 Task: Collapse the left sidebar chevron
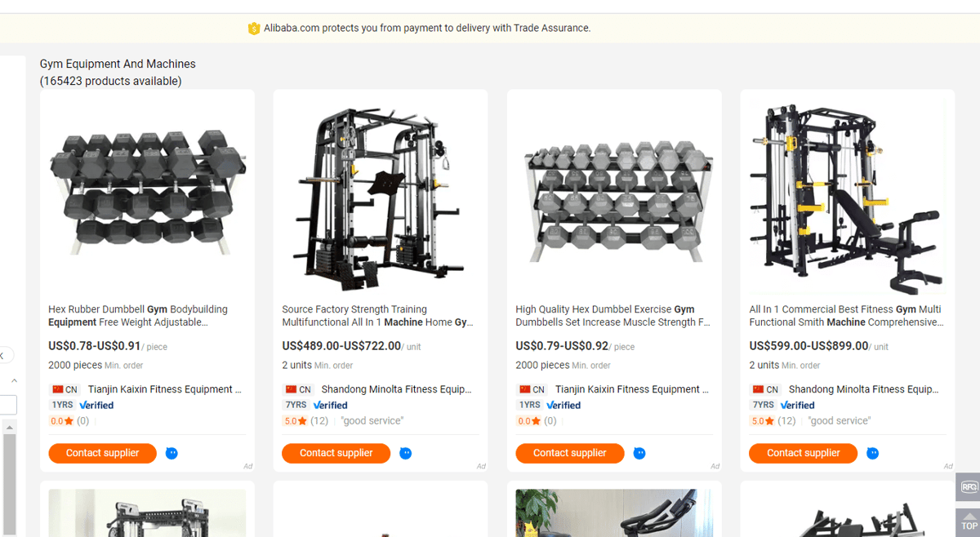(x=5, y=356)
